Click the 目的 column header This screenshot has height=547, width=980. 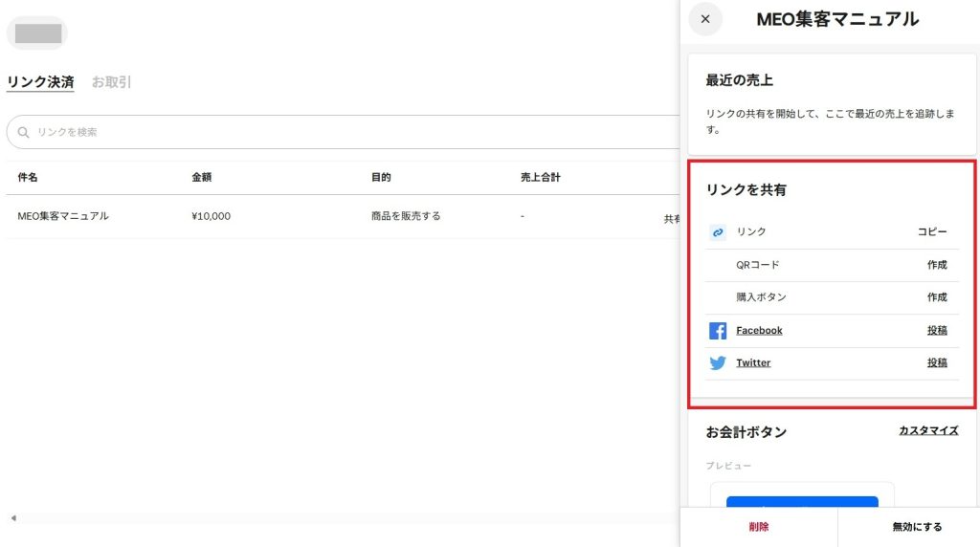381,177
